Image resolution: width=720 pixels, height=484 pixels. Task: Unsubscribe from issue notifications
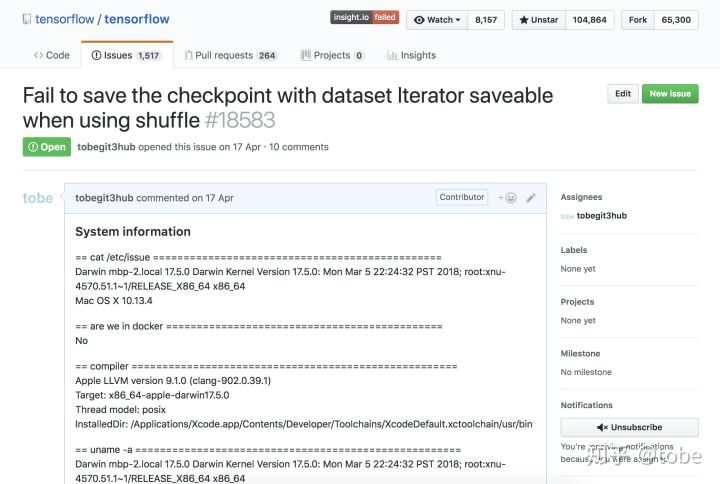tap(630, 428)
